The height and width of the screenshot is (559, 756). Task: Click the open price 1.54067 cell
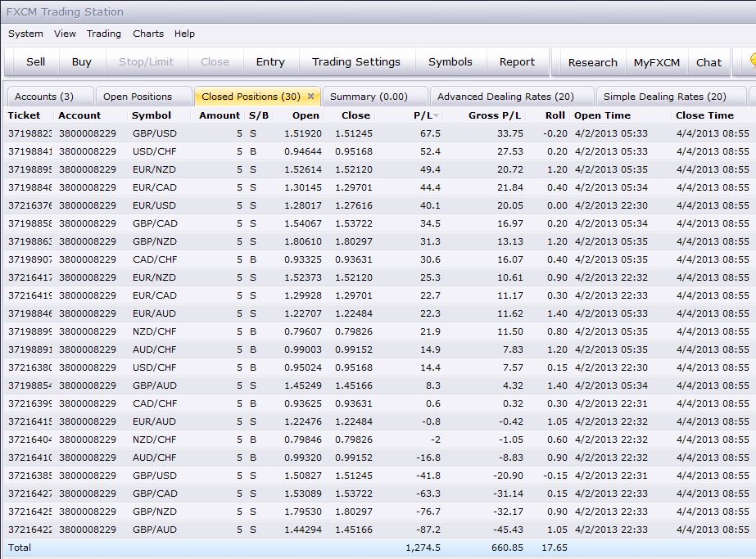(x=303, y=223)
